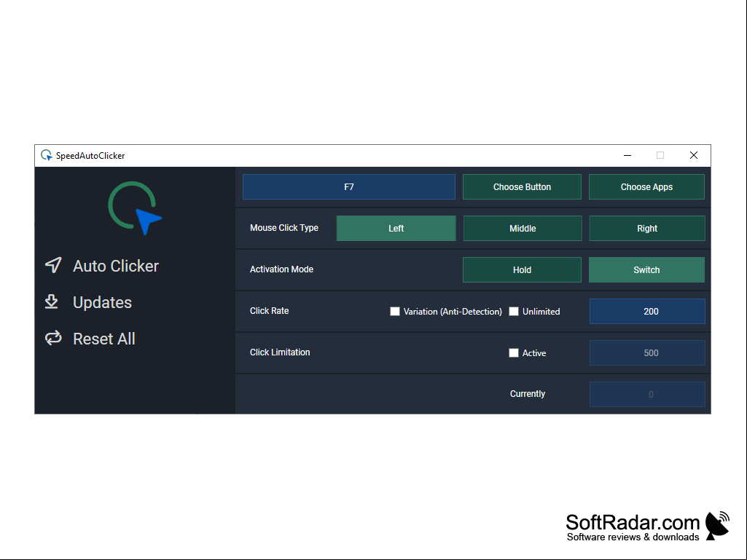
Task: Click the Currently counter field showing 0
Action: point(647,394)
